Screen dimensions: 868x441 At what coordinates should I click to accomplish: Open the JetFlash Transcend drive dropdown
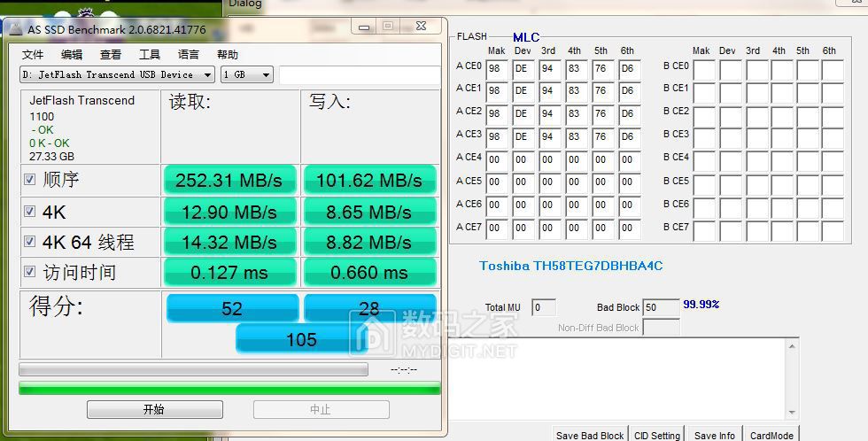point(117,74)
